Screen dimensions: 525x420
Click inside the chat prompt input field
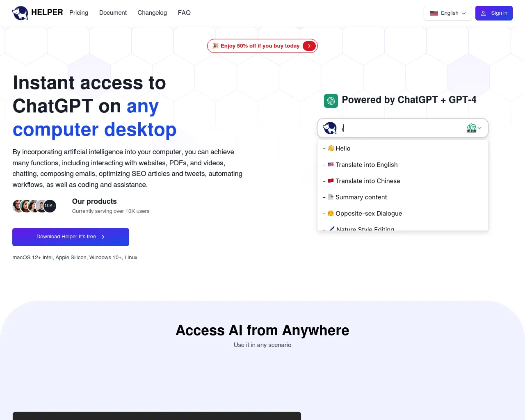coord(390,128)
